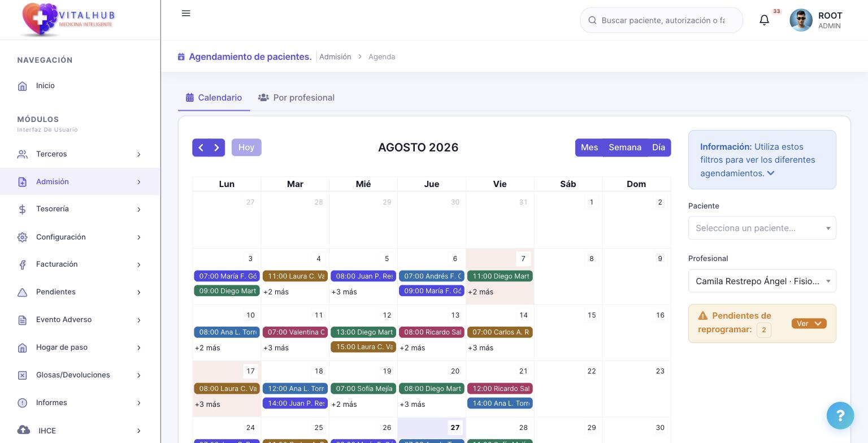Go to the previous month arrow

tap(201, 147)
